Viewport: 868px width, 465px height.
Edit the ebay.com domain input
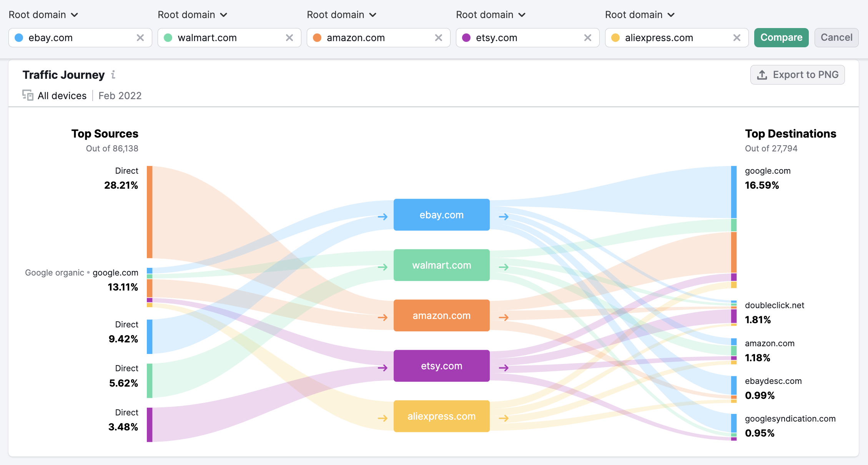tap(80, 38)
